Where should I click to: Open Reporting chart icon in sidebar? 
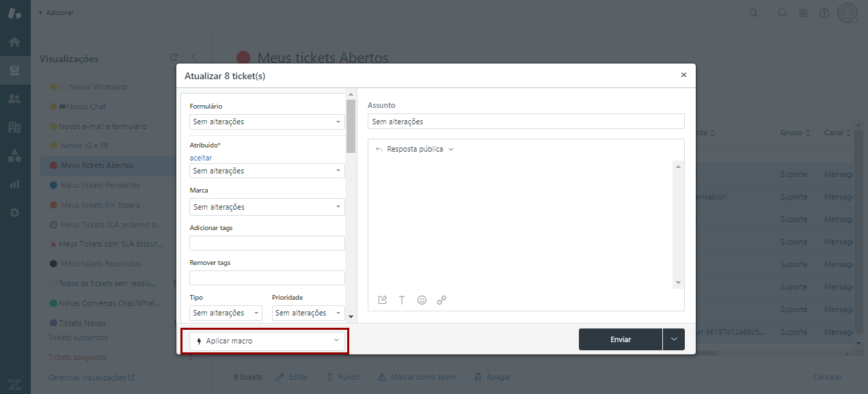(14, 184)
